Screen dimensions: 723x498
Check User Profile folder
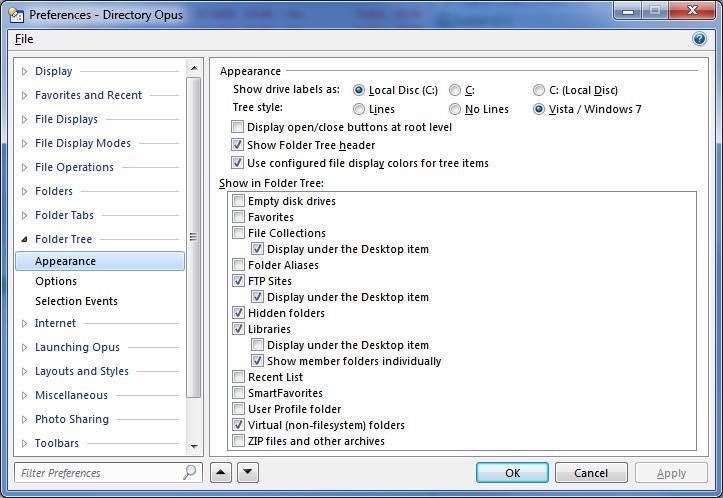pos(238,409)
